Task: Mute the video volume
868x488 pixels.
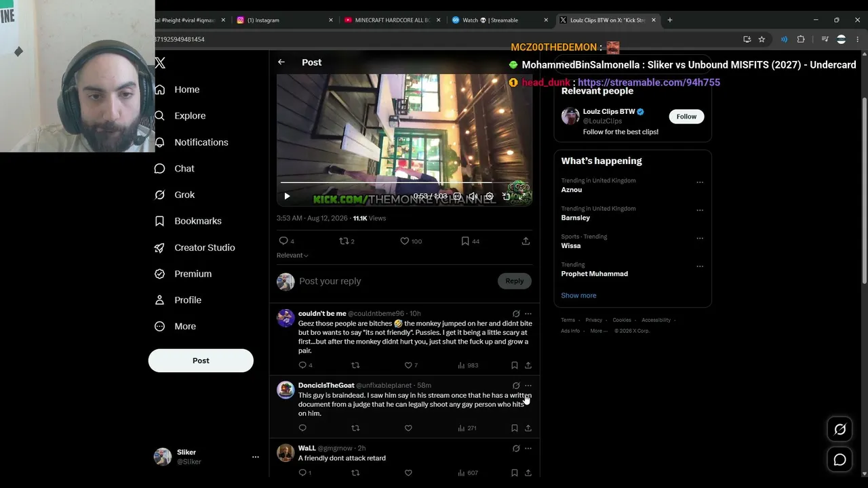Action: tap(473, 197)
